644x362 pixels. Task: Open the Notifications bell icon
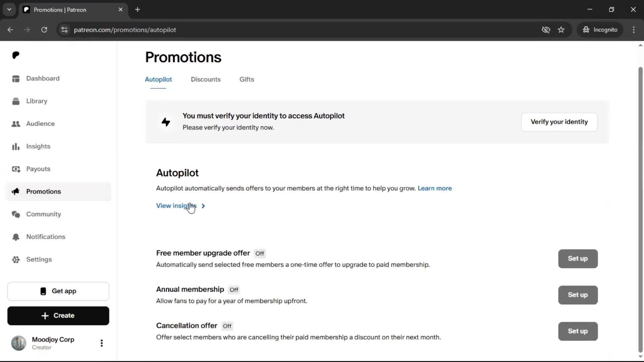coord(16,237)
